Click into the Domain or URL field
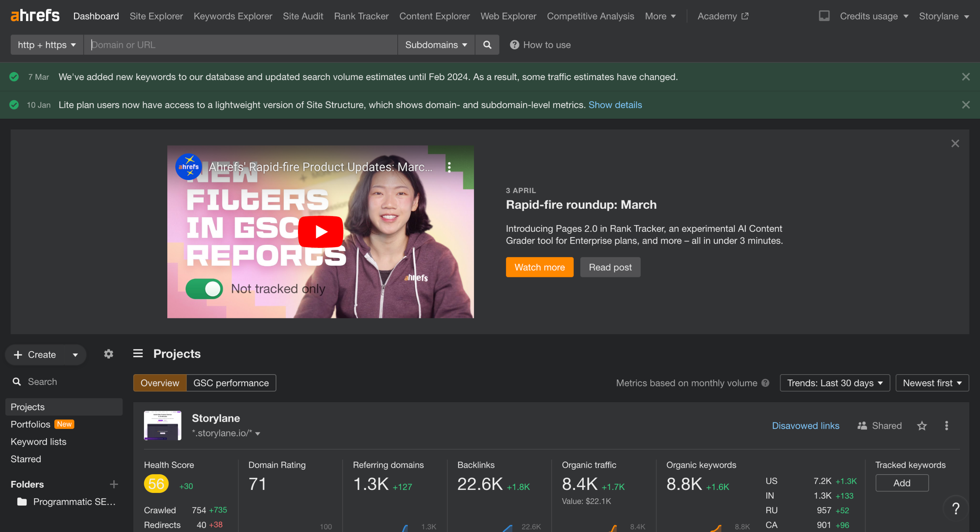Image resolution: width=980 pixels, height=532 pixels. (x=240, y=45)
